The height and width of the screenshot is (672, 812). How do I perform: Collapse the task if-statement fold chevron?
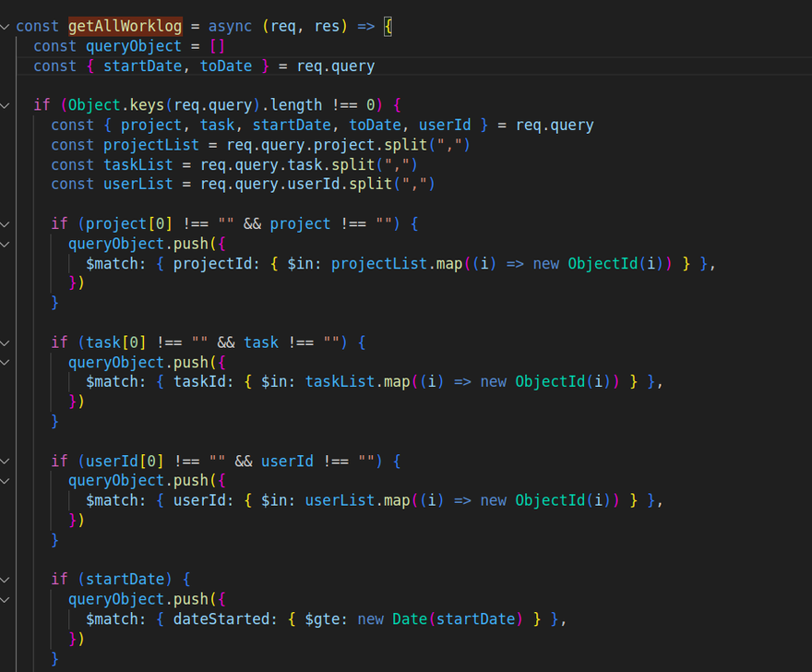click(6, 342)
